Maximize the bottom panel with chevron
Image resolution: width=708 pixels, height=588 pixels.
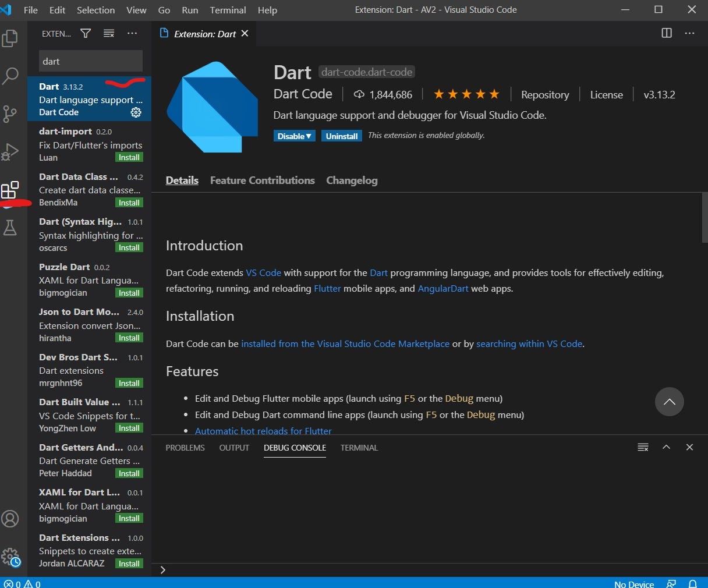click(667, 447)
